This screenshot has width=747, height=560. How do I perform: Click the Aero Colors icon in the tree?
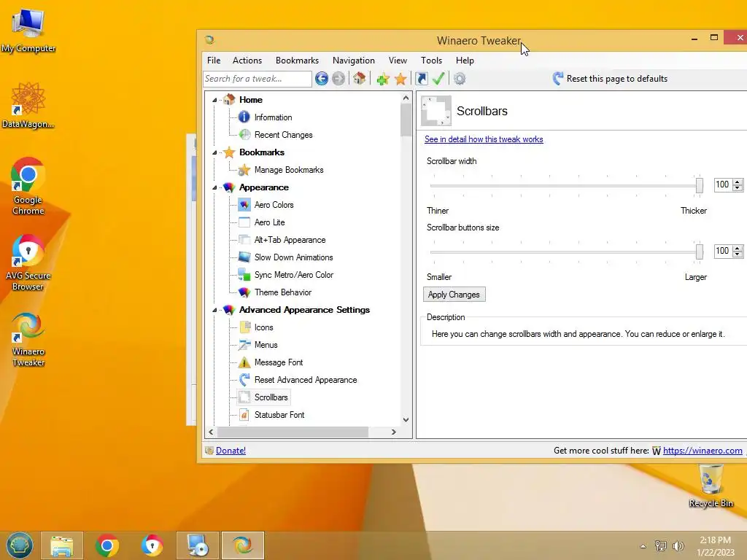[x=244, y=205]
